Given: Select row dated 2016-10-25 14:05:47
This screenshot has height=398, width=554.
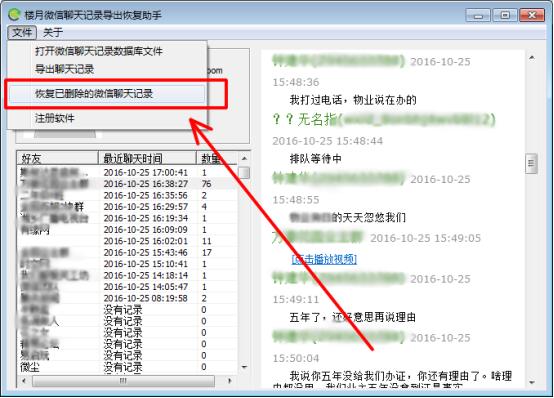Looking at the screenshot, I should coord(127,287).
